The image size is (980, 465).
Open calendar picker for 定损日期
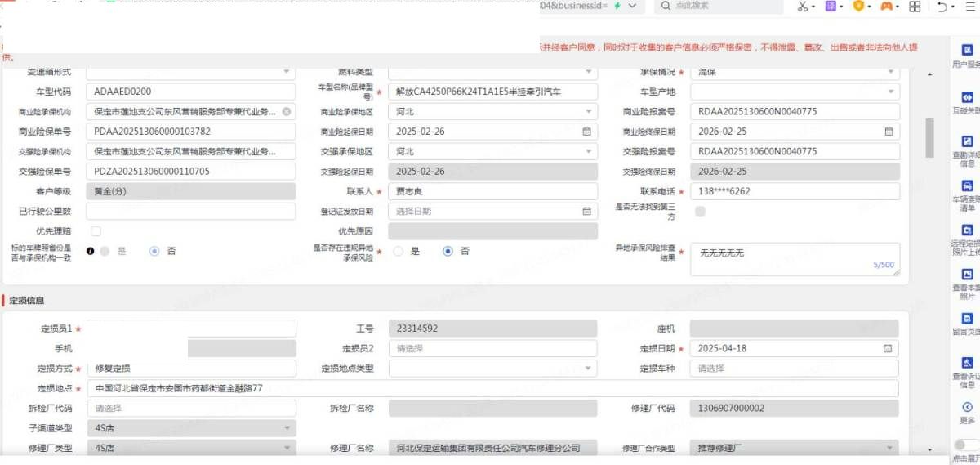(x=887, y=348)
